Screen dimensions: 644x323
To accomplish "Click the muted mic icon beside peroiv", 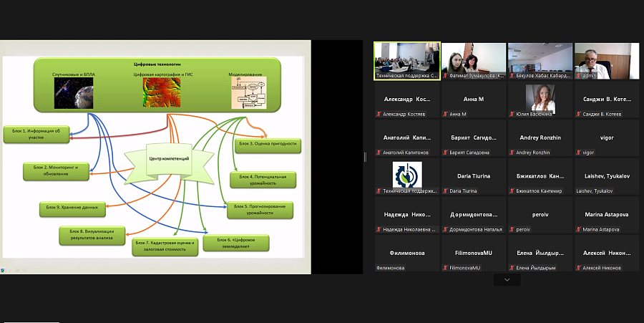I will click(512, 230).
